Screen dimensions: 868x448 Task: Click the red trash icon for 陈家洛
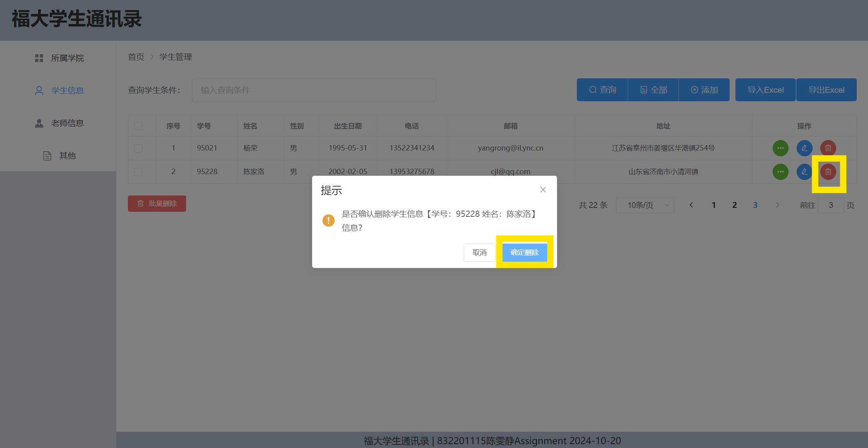(x=828, y=172)
